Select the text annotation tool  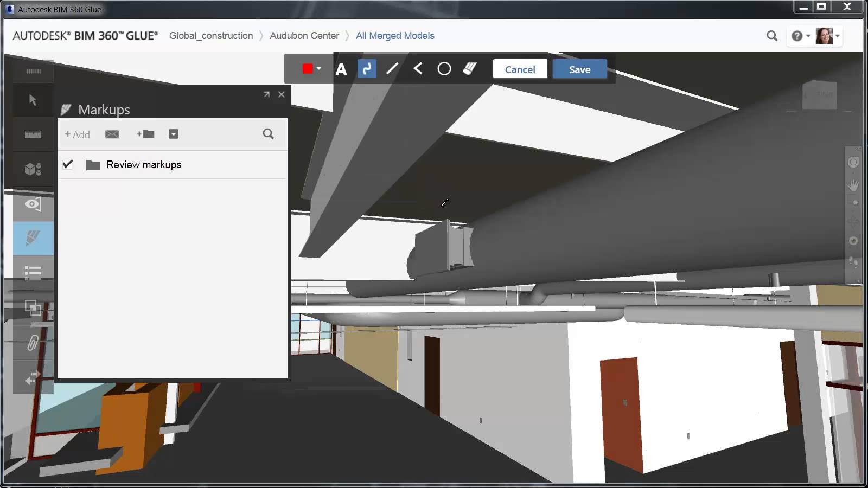(341, 69)
